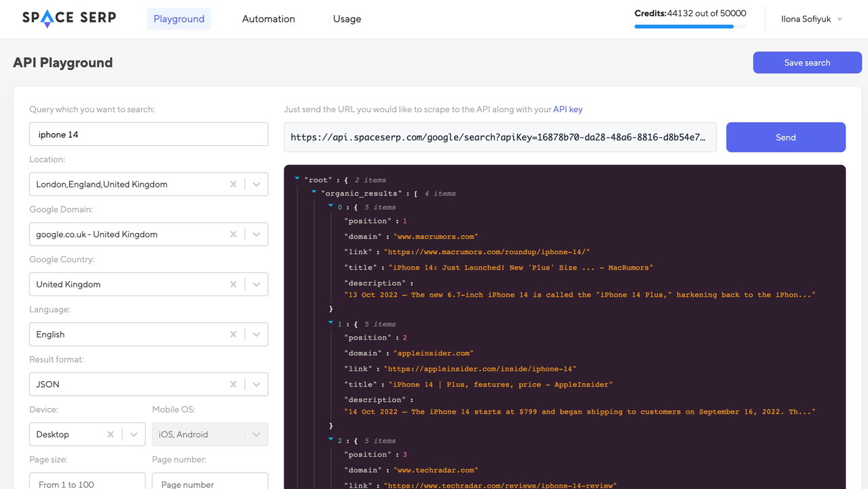This screenshot has height=489, width=868.
Task: Switch to the Automation tab
Action: (268, 19)
